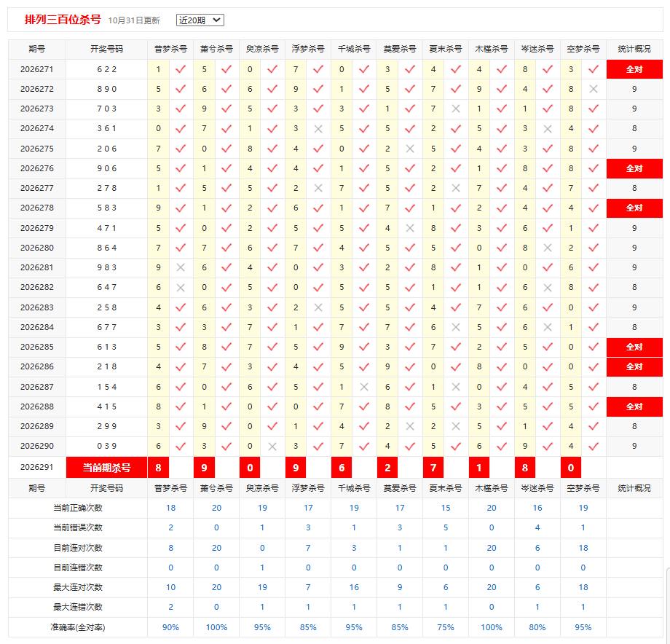Click the 当前错误次数 row label
Viewport: 670px width, 644px height.
click(78, 527)
